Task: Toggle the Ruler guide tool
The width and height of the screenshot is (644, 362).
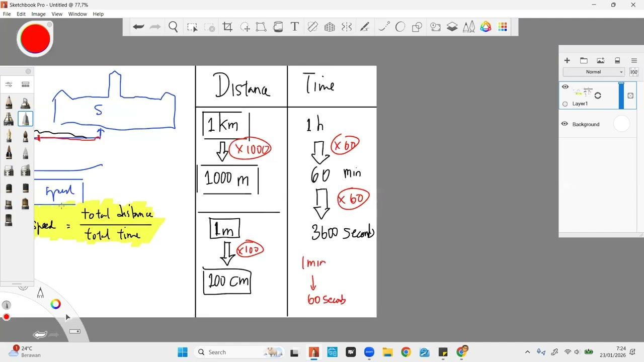Action: pos(312,27)
